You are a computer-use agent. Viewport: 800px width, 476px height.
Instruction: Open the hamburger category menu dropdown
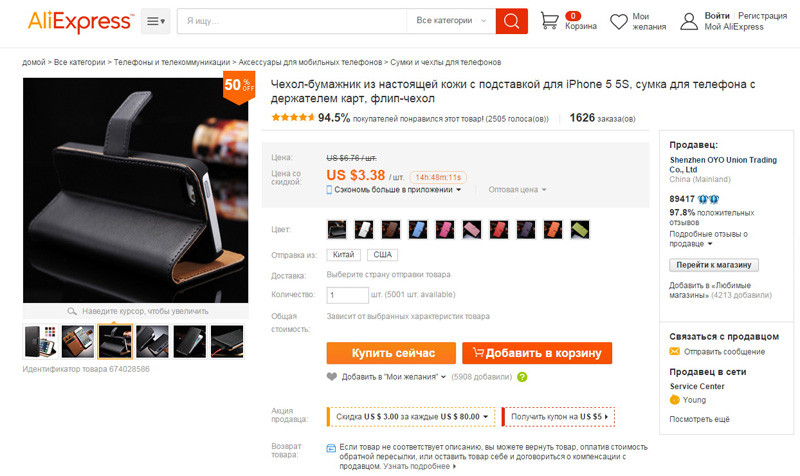click(x=156, y=21)
